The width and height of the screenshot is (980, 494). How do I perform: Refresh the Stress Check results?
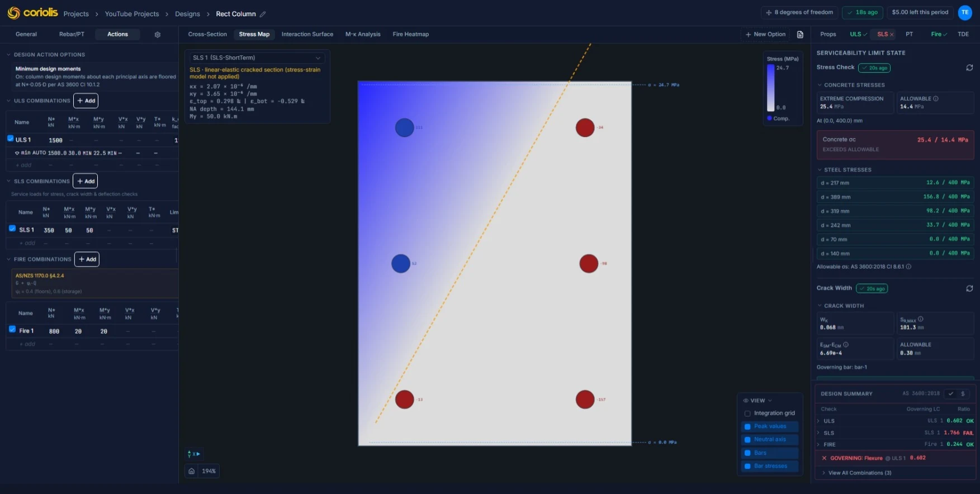point(969,68)
